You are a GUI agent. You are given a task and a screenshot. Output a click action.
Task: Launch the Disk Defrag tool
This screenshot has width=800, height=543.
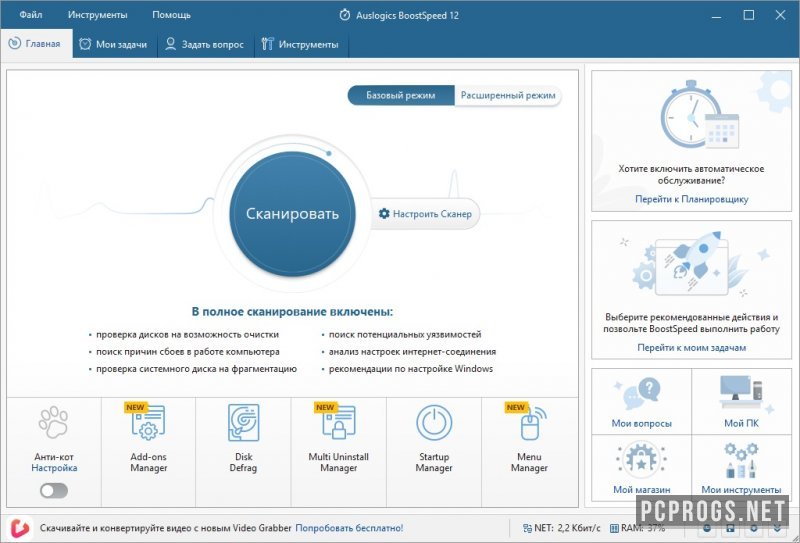point(243,452)
